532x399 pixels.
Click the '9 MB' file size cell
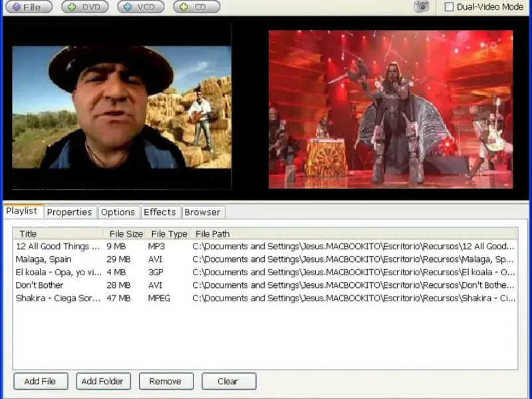coord(116,246)
